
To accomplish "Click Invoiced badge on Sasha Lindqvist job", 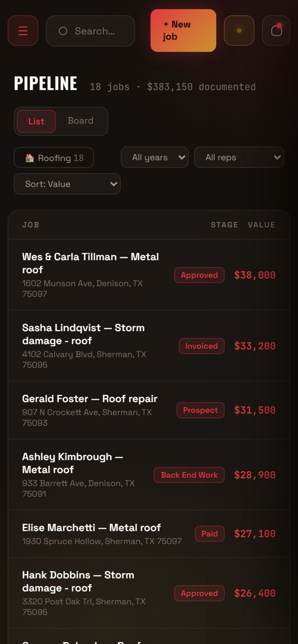I will pos(201,346).
